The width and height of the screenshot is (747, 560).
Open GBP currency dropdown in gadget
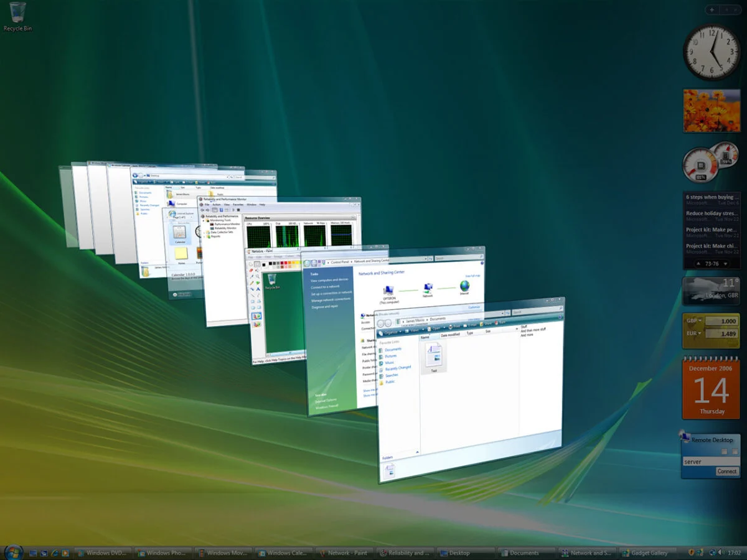[693, 321]
